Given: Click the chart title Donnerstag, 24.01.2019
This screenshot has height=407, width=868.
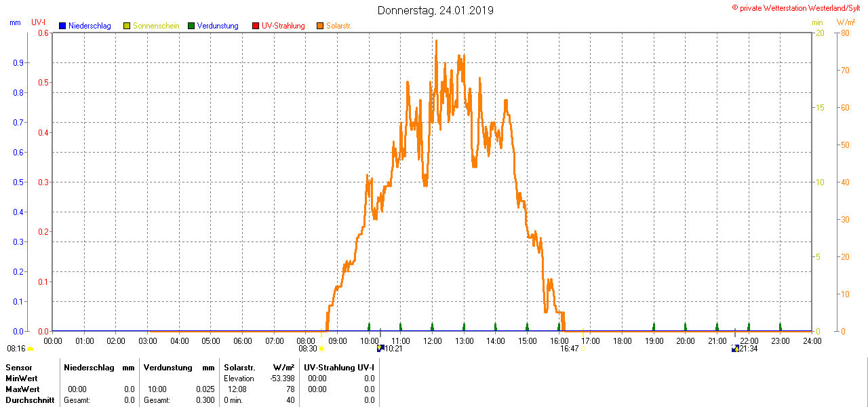Looking at the screenshot, I should 435,10.
